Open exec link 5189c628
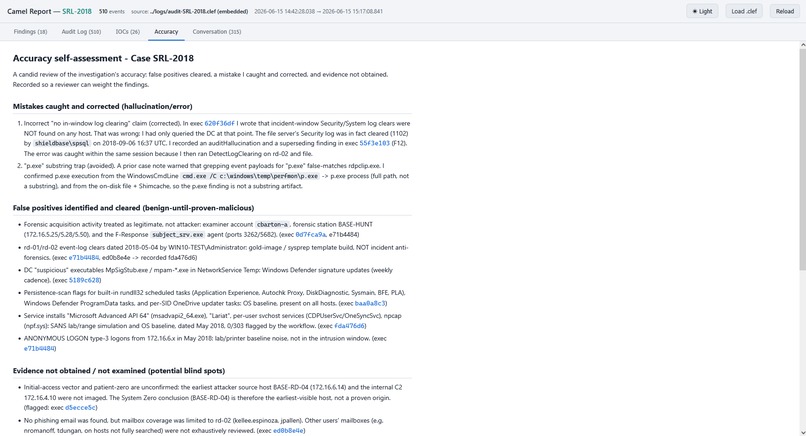806x436 pixels. point(84,280)
